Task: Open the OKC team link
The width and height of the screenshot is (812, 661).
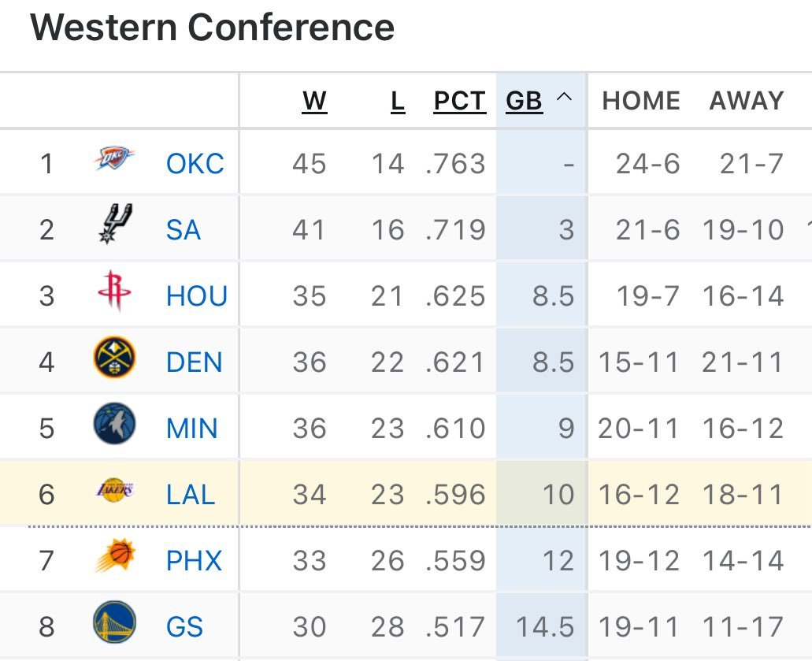Action: click(x=195, y=164)
